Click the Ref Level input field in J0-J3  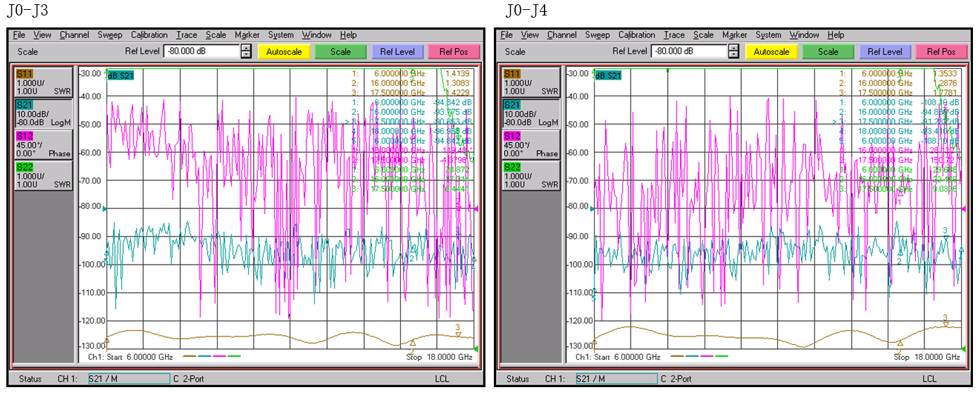(x=201, y=51)
